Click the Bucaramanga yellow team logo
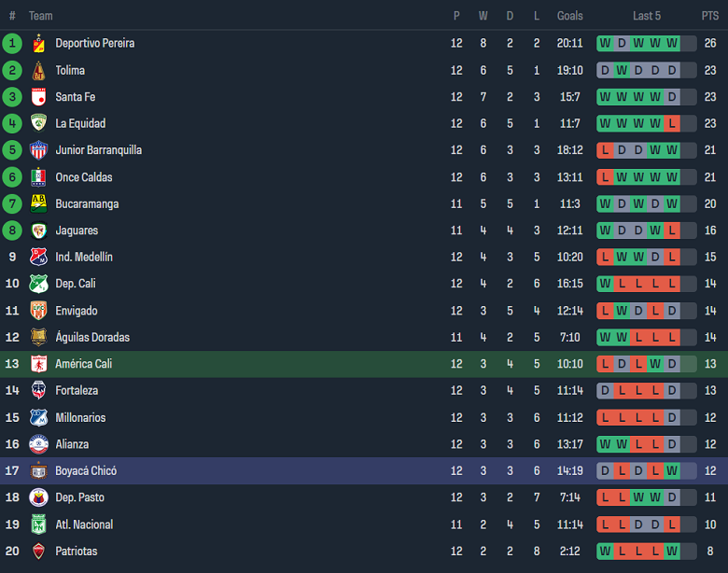This screenshot has width=728, height=573. (38, 203)
